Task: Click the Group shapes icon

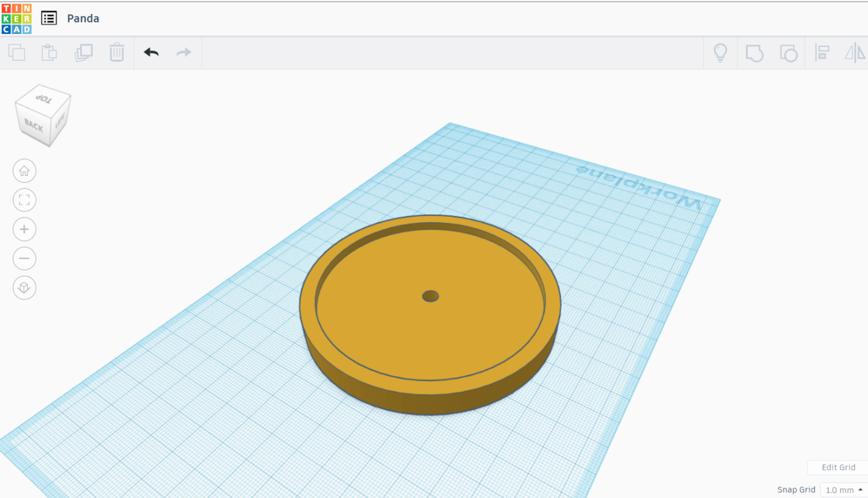Action: 754,53
